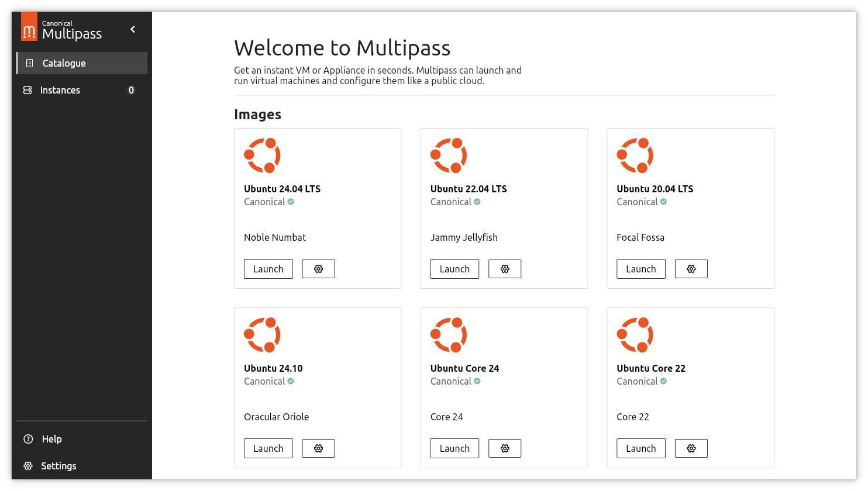Launch the Ubuntu Core 22 image
Screen dimensions: 868x491
(x=640, y=448)
